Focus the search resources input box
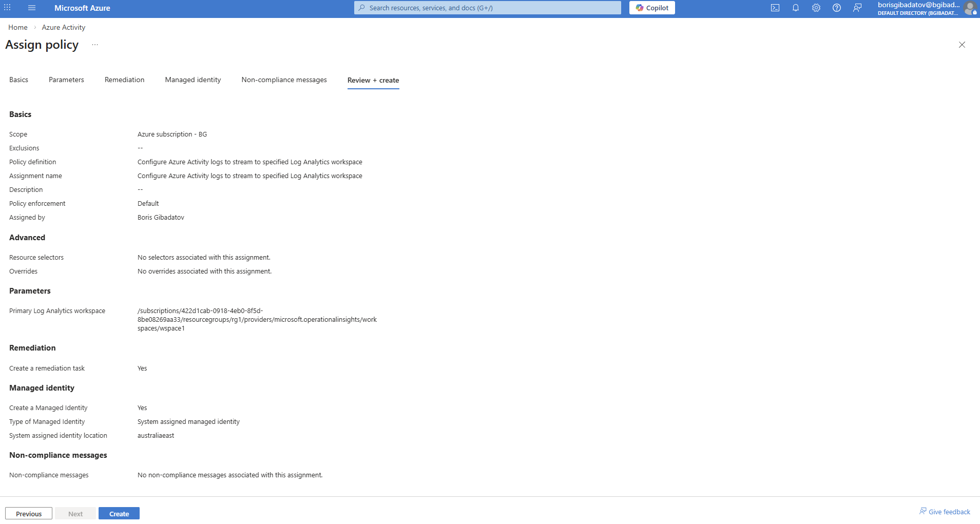Screen dimensions: 980x524 488,8
